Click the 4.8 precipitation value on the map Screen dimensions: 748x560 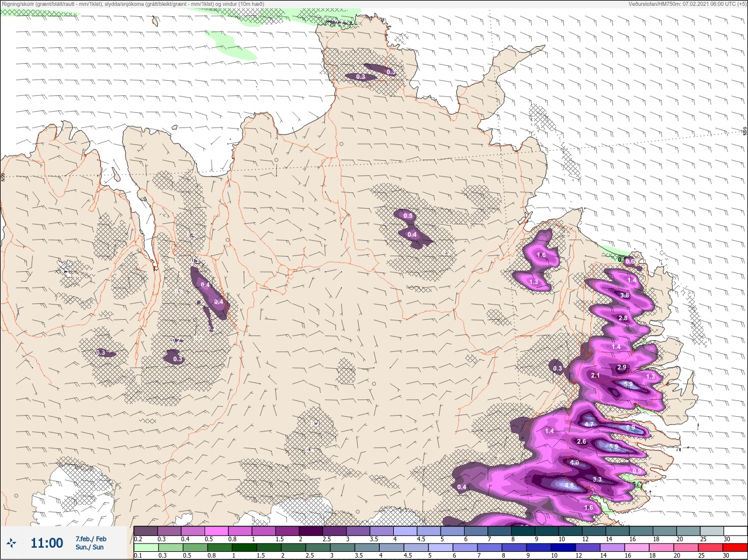[569, 486]
